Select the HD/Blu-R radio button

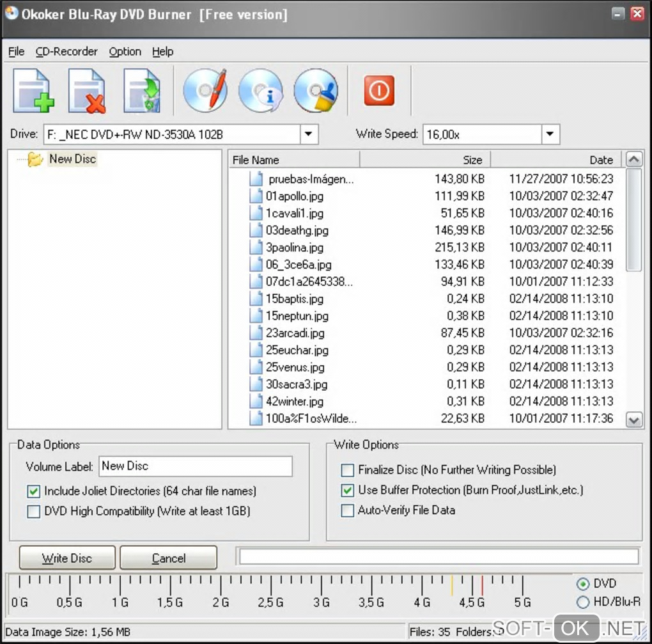point(582,602)
